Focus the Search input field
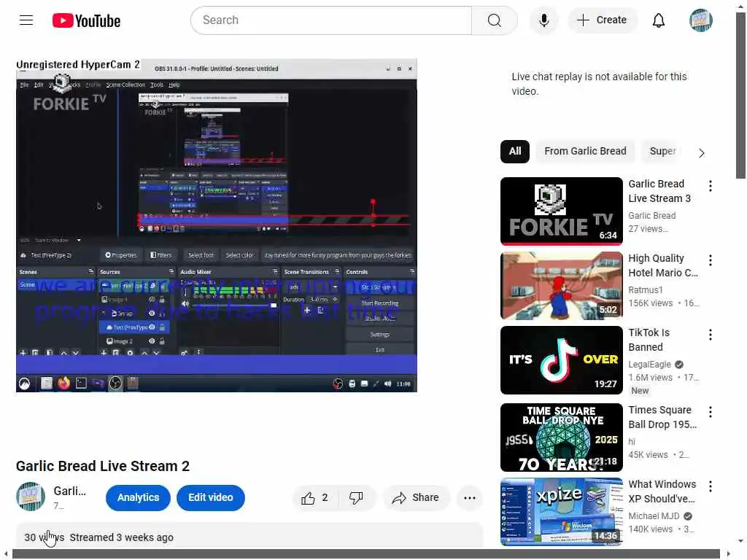The height and width of the screenshot is (560, 747). (x=331, y=20)
